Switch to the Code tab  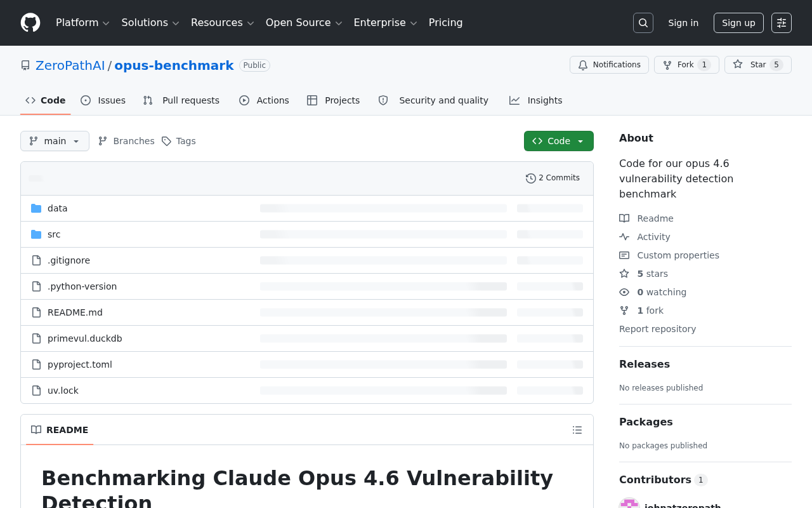46,100
